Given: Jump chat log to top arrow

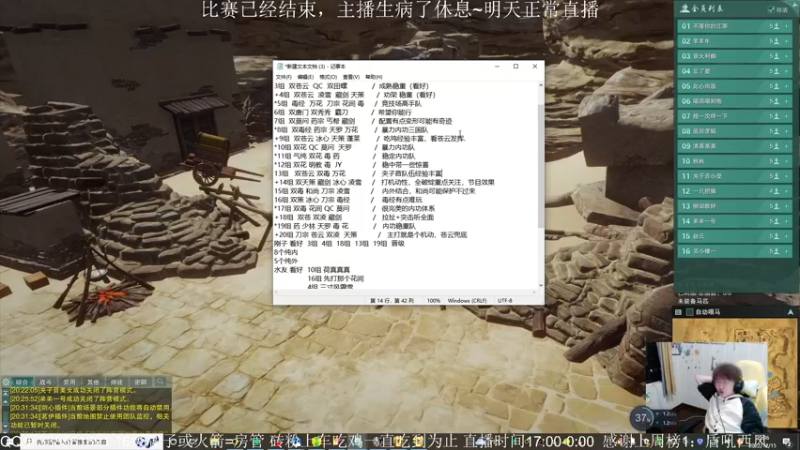Looking at the screenshot, I should point(6,393).
